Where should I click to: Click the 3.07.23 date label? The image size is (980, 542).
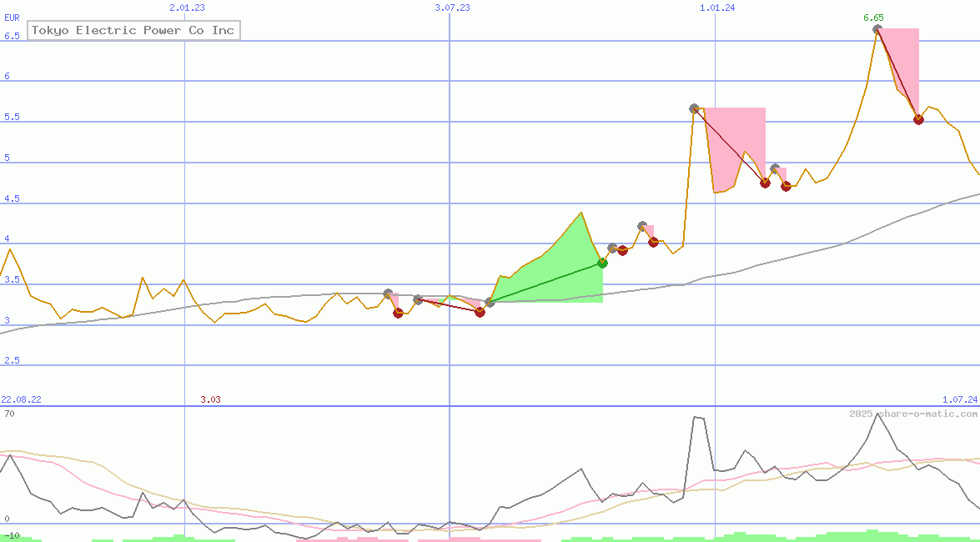tap(453, 8)
